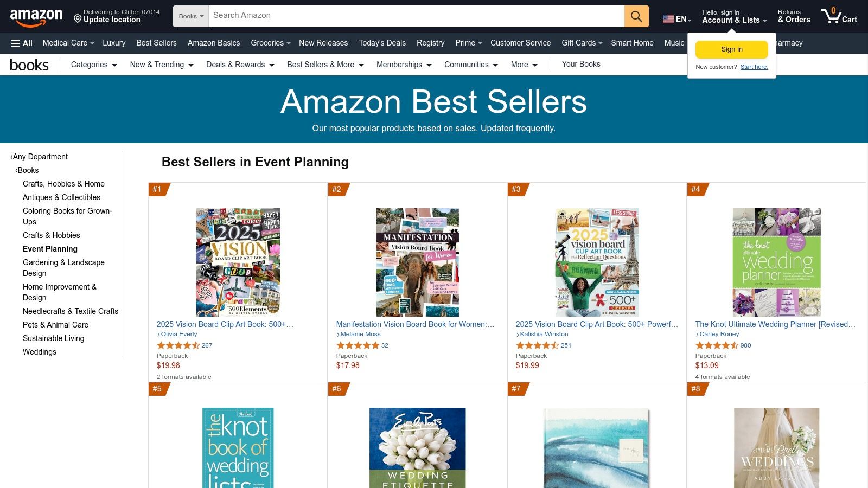Open the More menu in books navigation
The width and height of the screenshot is (868, 488).
[523, 65]
